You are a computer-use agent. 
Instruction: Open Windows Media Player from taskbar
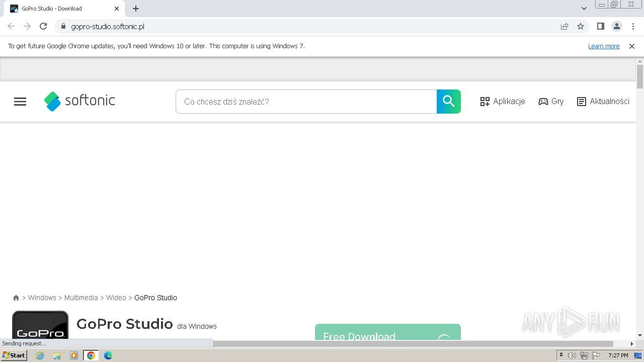[74, 355]
